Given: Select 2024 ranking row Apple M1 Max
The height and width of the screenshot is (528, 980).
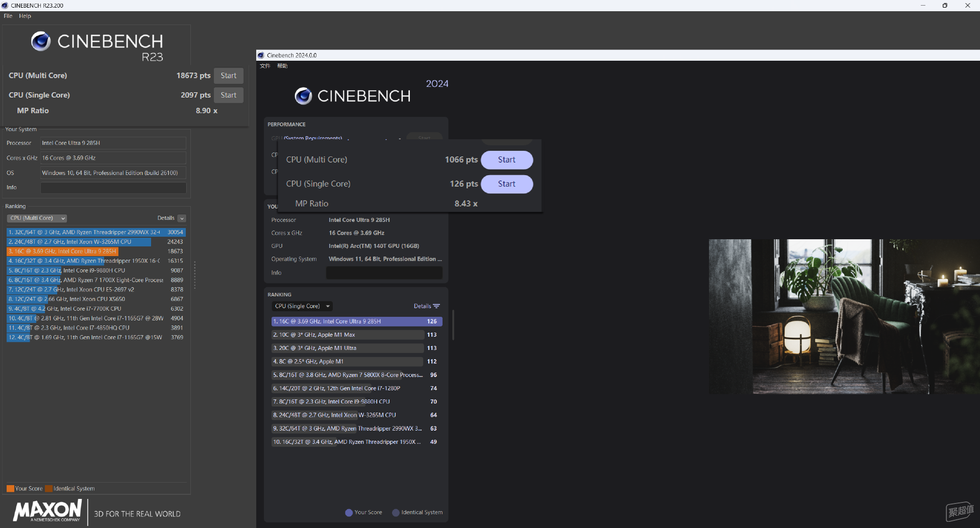Looking at the screenshot, I should [357, 335].
